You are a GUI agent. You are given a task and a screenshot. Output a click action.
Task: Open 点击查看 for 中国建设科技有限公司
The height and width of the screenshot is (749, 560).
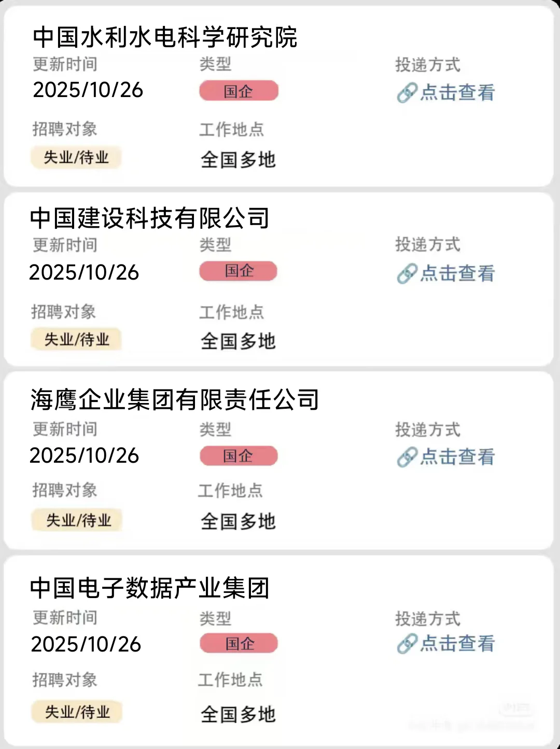[457, 273]
